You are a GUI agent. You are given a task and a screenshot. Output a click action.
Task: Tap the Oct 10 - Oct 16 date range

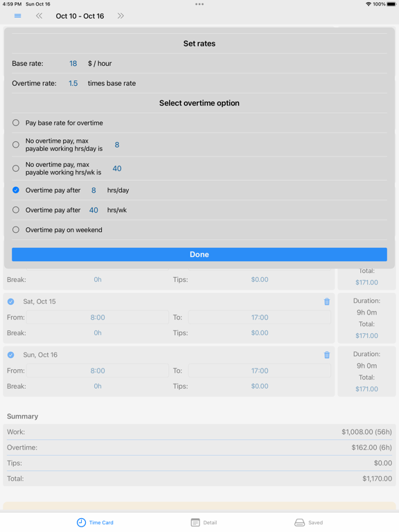coord(80,16)
